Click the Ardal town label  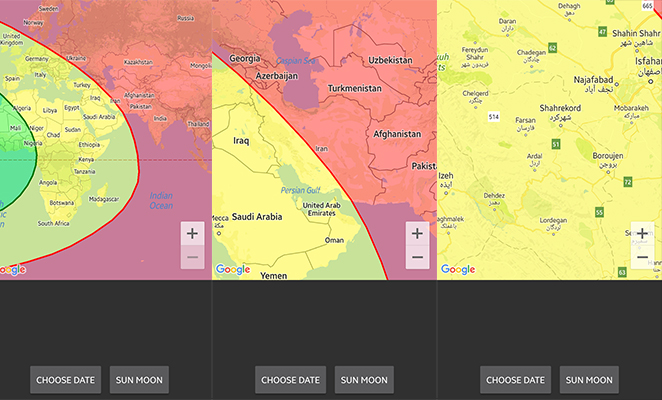pyautogui.click(x=534, y=160)
